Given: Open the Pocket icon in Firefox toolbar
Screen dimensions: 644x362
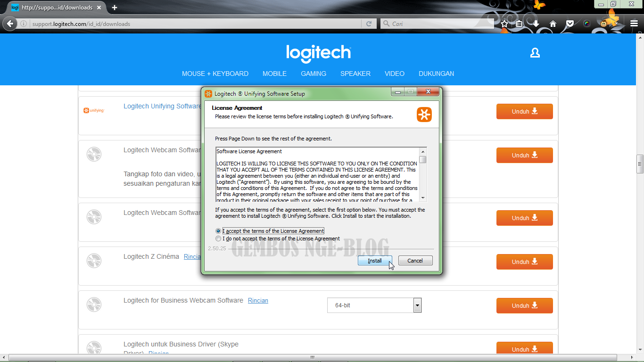Looking at the screenshot, I should point(570,24).
